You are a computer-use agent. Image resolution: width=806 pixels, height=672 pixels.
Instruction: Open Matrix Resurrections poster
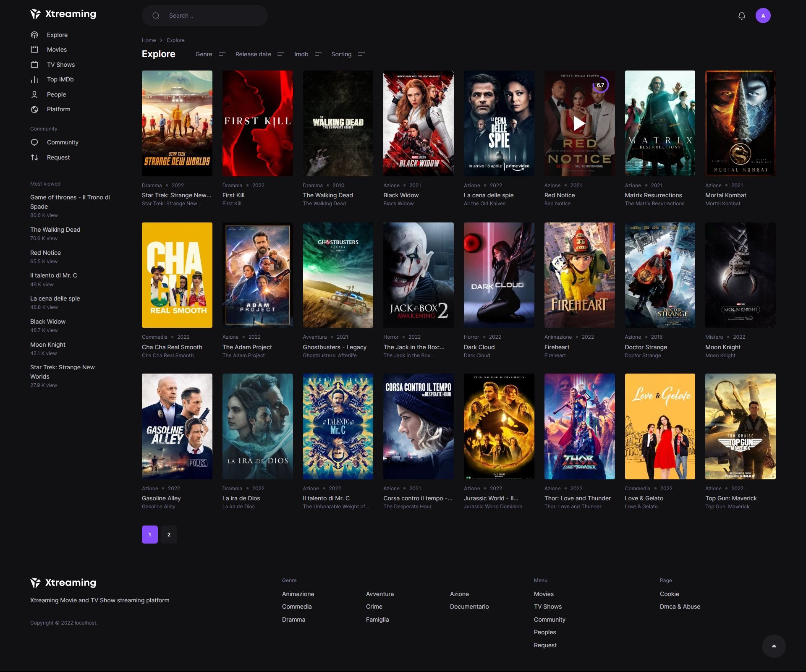(x=660, y=123)
